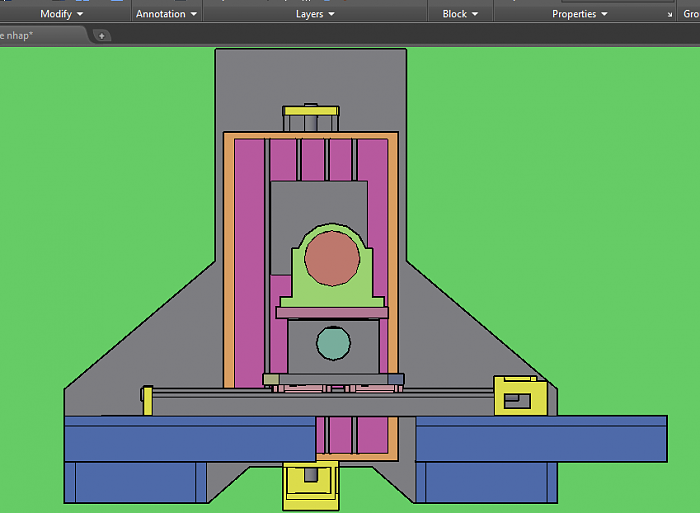
Task: Expand the Modify panel dropdown
Action: [x=61, y=14]
